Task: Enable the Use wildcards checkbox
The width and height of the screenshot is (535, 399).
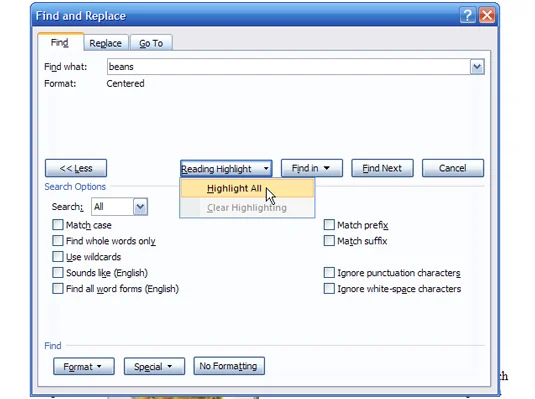Action: 58,257
